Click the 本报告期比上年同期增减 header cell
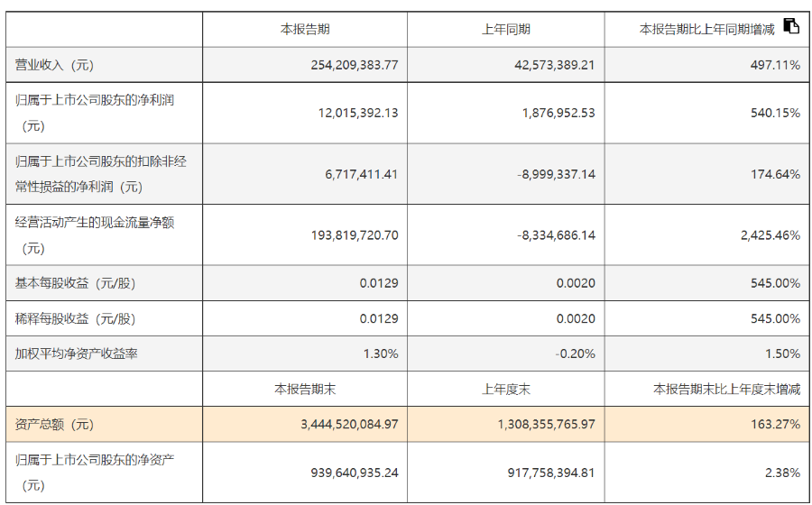Image resolution: width=812 pixels, height=505 pixels. click(x=706, y=29)
